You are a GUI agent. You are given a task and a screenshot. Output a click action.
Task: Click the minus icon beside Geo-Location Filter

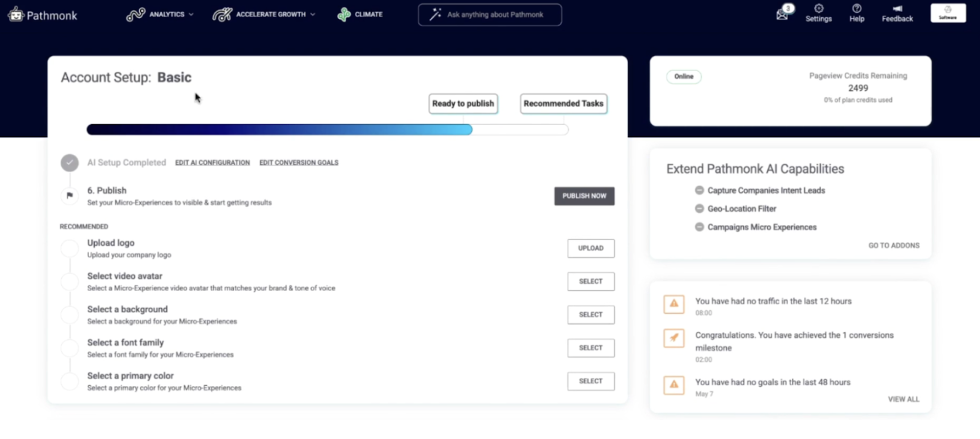coord(699,209)
